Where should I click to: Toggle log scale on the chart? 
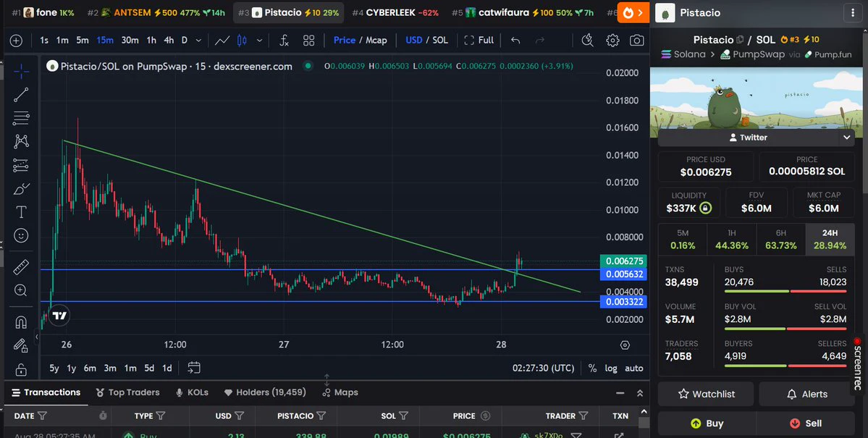(610, 368)
